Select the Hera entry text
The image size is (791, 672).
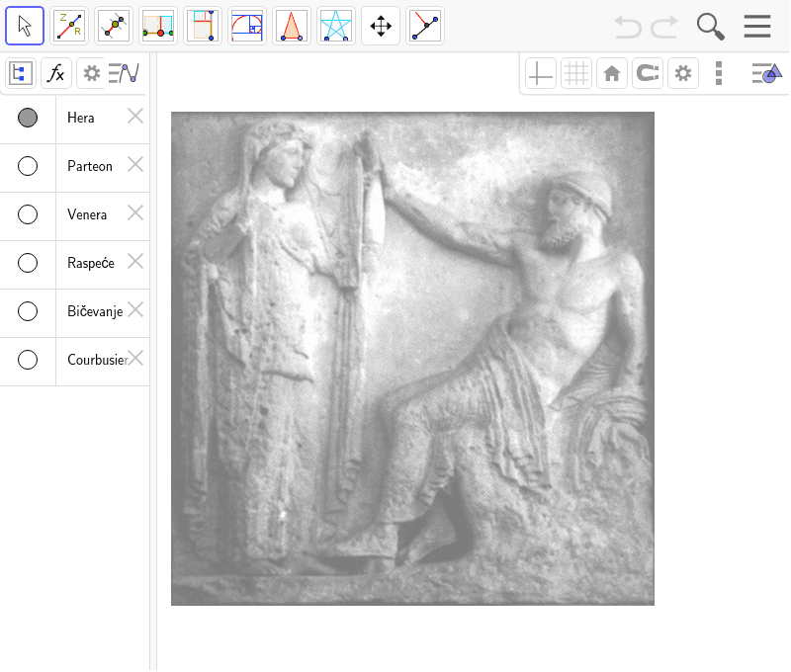click(x=81, y=118)
